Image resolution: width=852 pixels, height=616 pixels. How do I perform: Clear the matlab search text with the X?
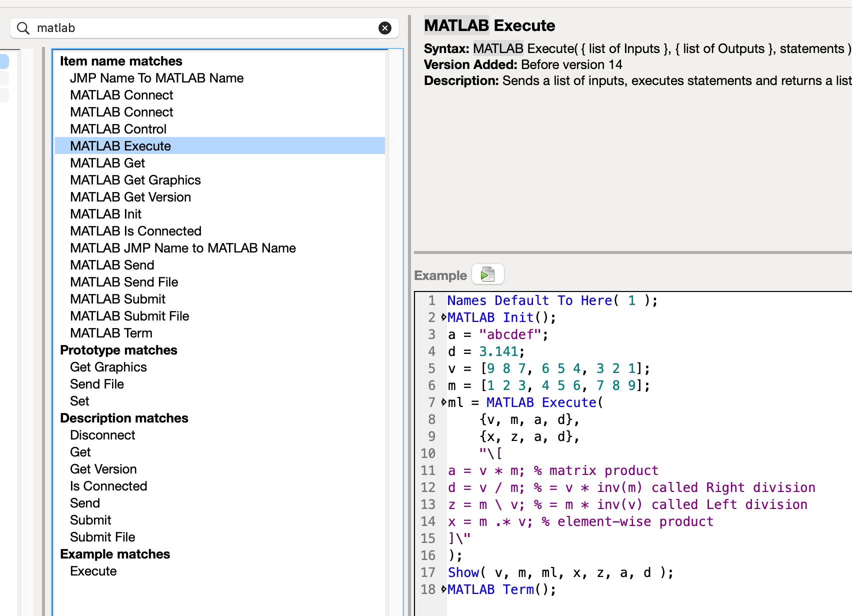pos(384,28)
